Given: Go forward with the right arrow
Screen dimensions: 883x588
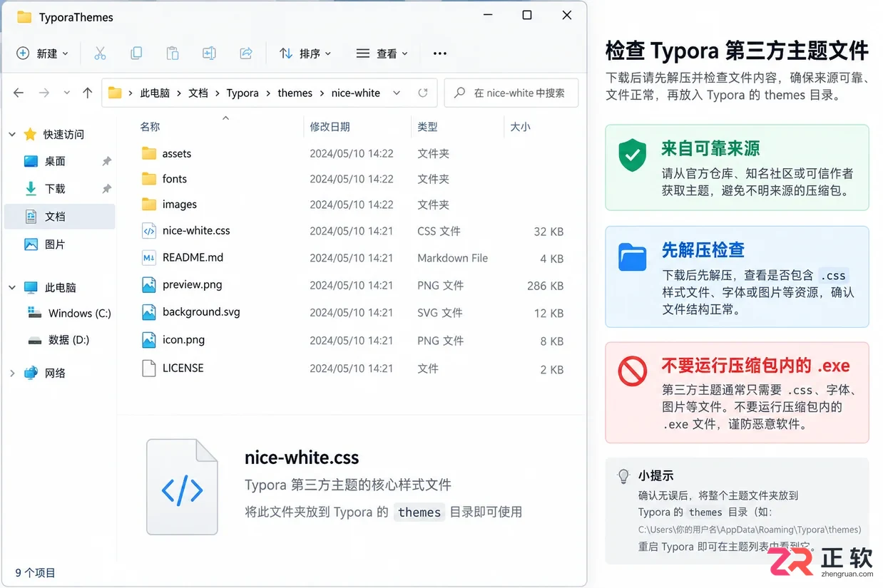Looking at the screenshot, I should click(x=44, y=93).
